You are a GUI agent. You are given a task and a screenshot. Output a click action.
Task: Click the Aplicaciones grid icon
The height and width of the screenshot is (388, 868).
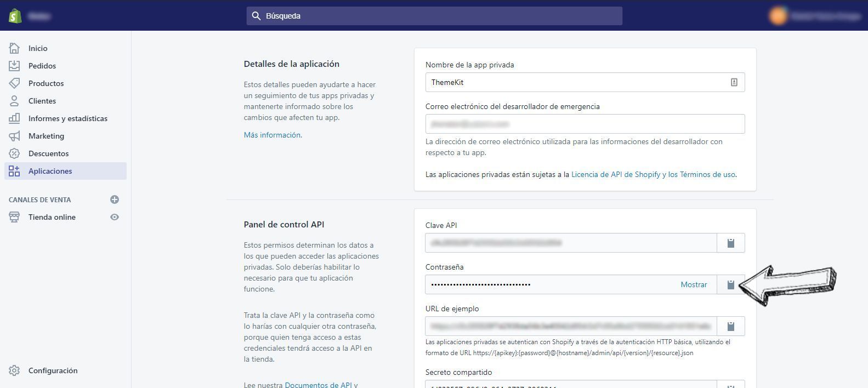pos(14,171)
